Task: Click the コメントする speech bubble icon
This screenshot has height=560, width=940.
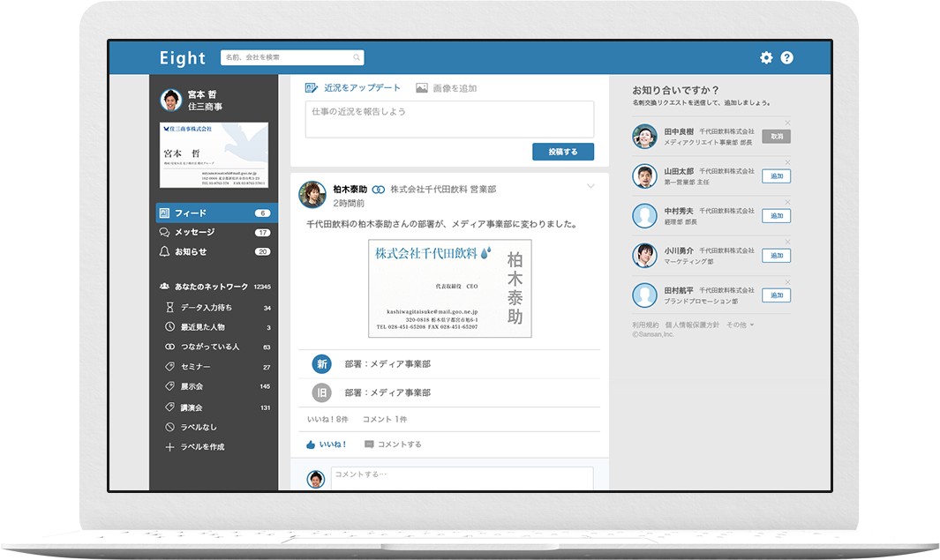Action: pos(369,444)
